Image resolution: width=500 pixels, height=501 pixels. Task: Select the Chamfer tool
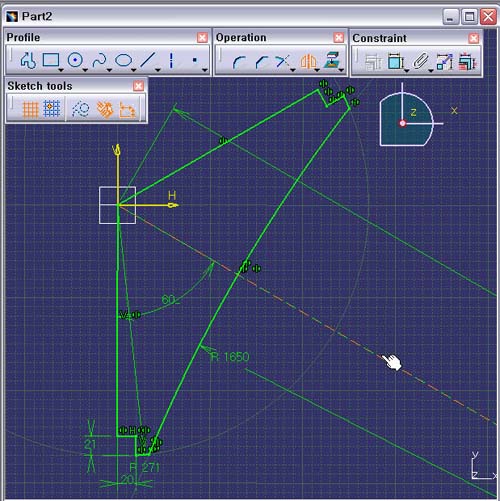point(262,62)
